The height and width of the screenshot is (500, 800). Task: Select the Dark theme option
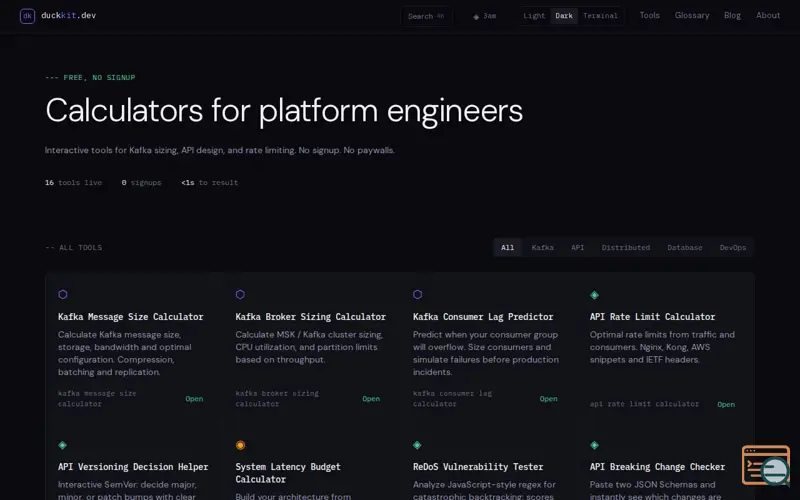pyautogui.click(x=564, y=16)
